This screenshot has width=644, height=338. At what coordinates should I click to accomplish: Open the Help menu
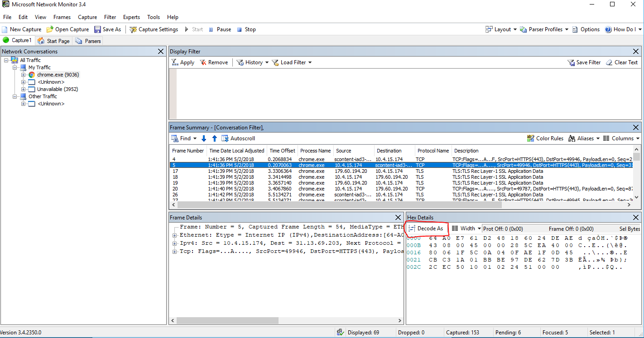click(x=173, y=17)
